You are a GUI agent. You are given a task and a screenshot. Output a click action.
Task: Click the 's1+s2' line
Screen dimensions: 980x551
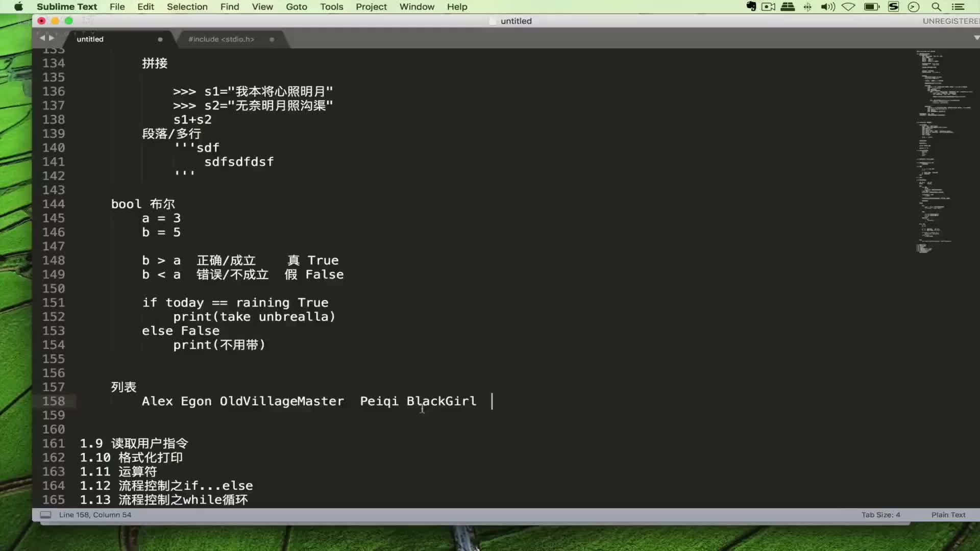click(x=192, y=120)
